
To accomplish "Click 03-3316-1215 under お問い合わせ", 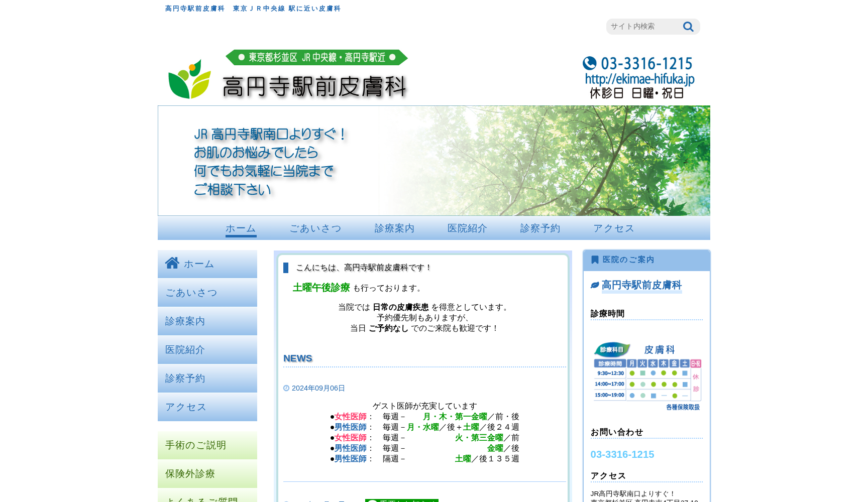I will [x=622, y=454].
